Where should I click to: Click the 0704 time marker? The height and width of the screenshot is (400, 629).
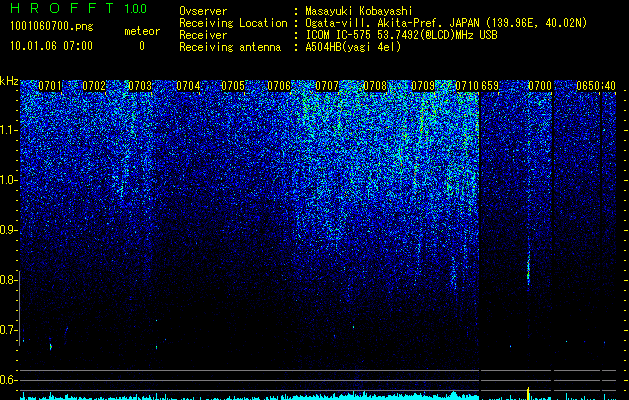(188, 86)
